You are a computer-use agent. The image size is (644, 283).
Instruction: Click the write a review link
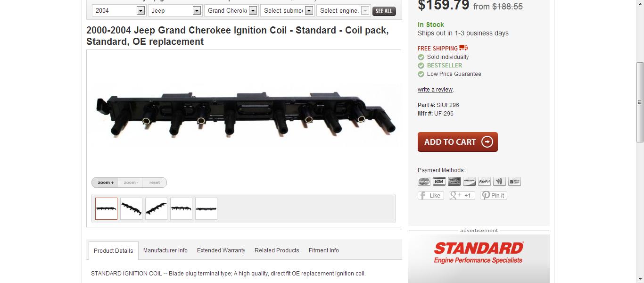(435, 90)
